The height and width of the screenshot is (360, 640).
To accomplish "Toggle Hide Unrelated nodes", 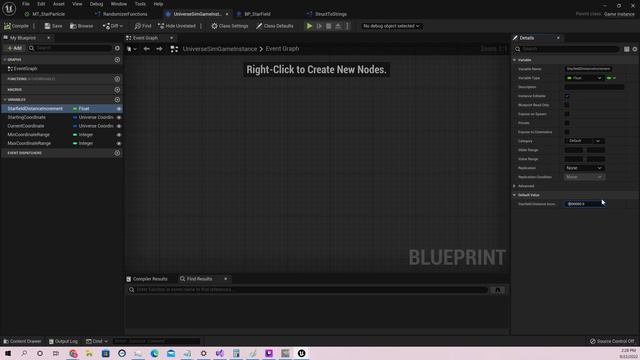I will 177,26.
